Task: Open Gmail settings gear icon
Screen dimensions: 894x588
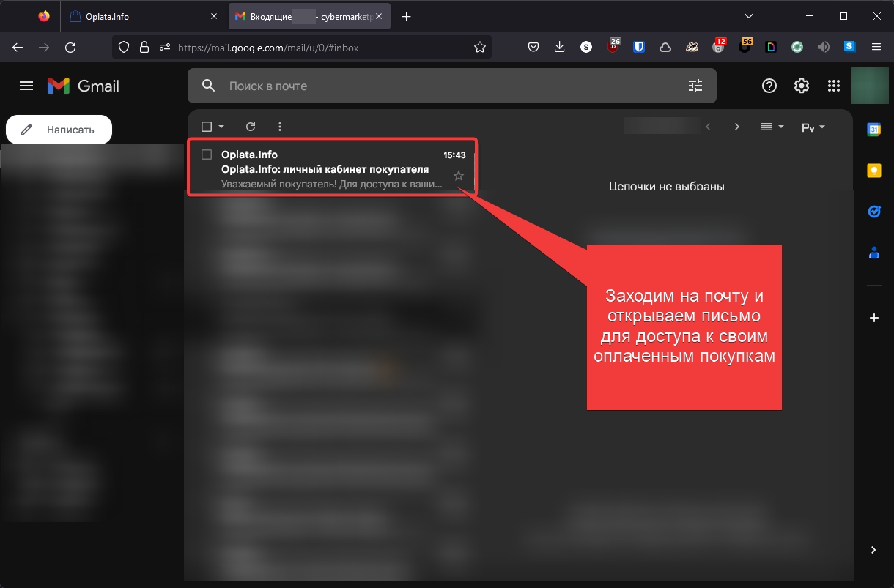Action: point(801,86)
